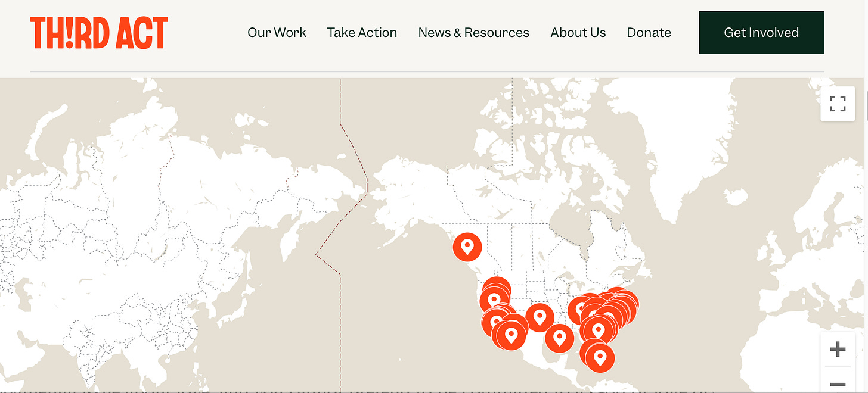
Task: Select the map pin in northwestern Canada
Action: pos(467,247)
